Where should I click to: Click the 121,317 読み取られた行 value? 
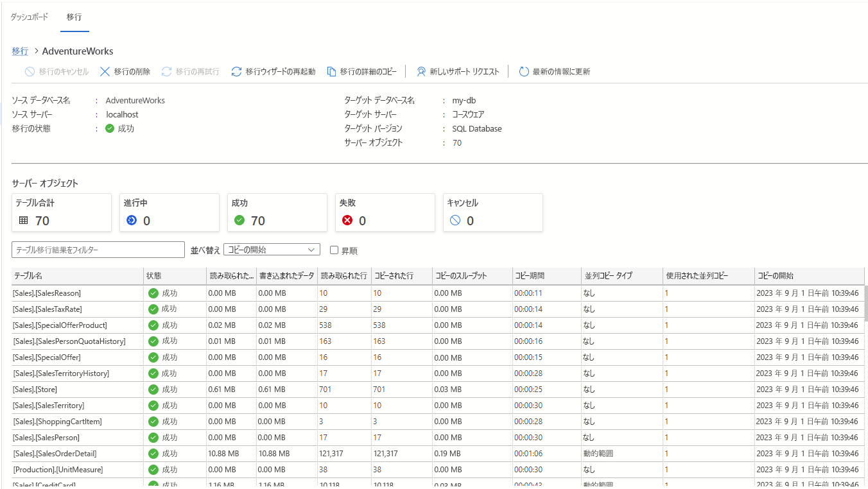point(331,454)
